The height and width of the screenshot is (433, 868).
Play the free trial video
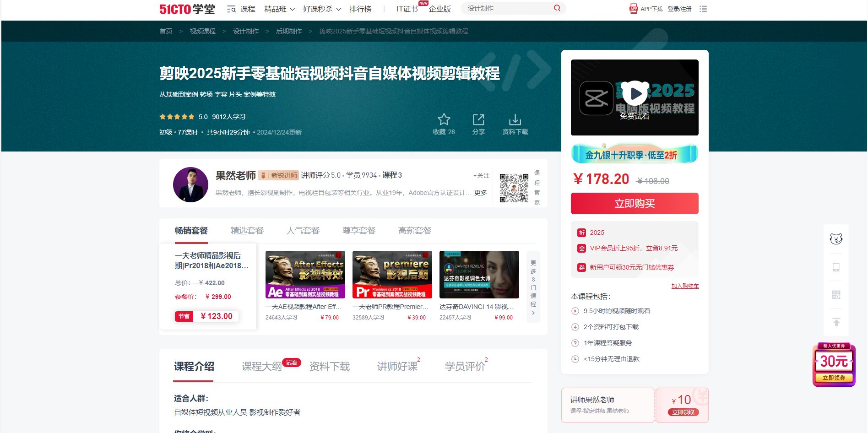click(x=635, y=94)
